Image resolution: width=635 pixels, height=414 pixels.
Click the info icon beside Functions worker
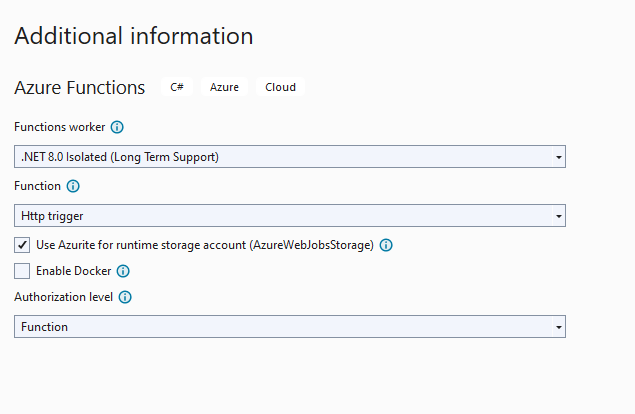coord(117,127)
